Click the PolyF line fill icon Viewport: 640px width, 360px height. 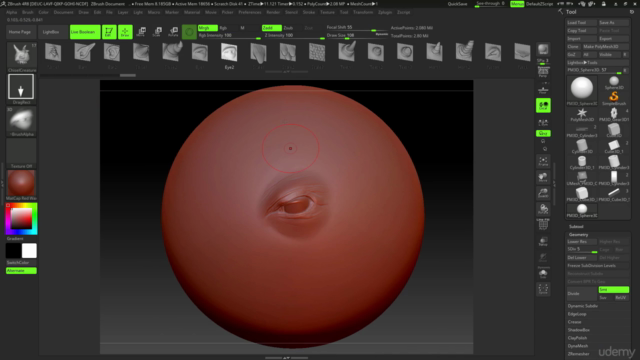(x=543, y=225)
